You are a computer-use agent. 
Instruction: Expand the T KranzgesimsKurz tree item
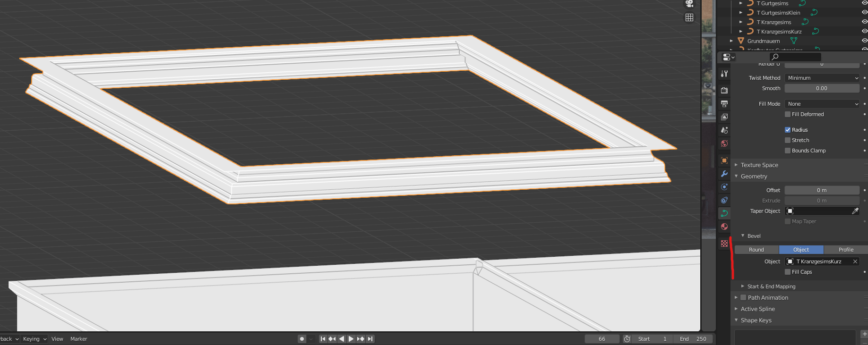click(x=741, y=32)
